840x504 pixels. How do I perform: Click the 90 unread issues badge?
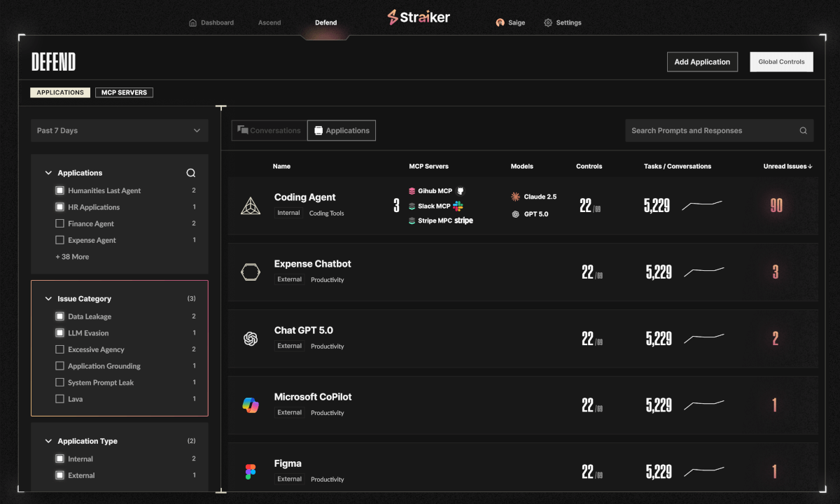point(776,206)
